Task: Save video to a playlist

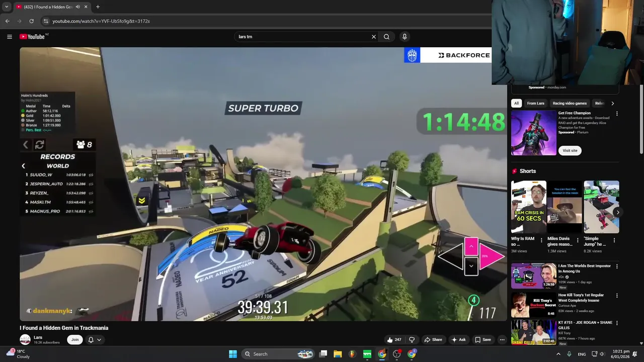Action: point(483,340)
